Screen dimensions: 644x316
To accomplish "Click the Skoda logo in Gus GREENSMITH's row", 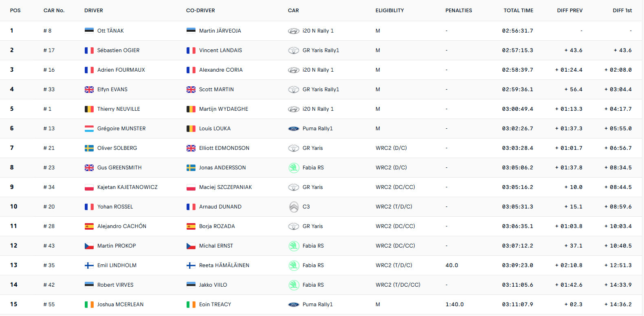I will [294, 167].
